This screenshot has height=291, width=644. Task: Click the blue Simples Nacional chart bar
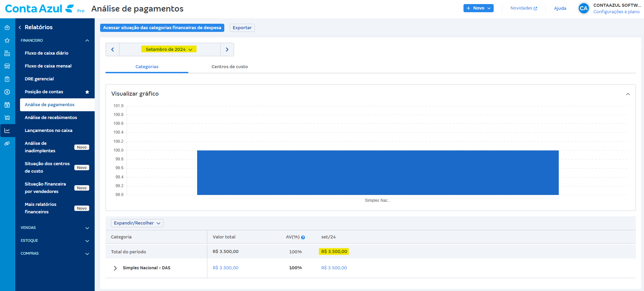[378, 172]
